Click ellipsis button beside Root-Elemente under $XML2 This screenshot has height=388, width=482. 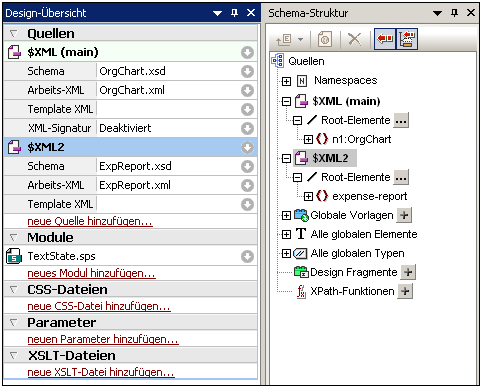pyautogui.click(x=401, y=177)
